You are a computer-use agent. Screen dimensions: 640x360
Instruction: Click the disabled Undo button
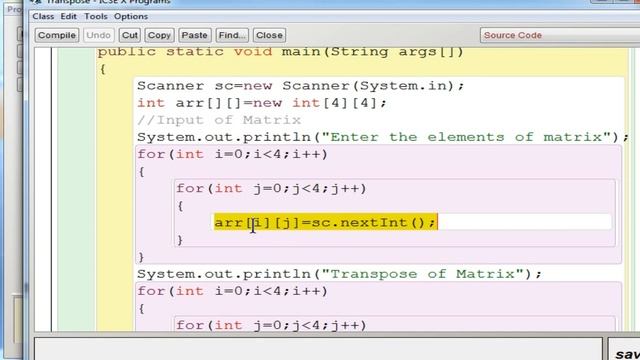click(x=98, y=35)
